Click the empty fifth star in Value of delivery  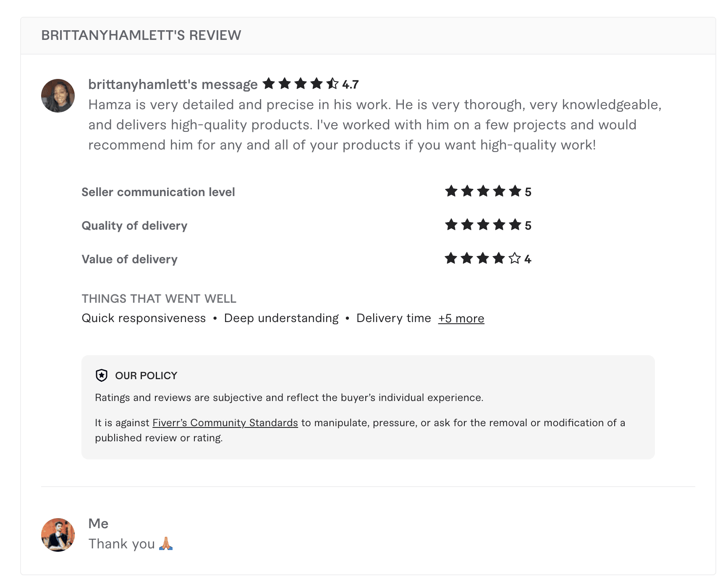click(x=514, y=259)
